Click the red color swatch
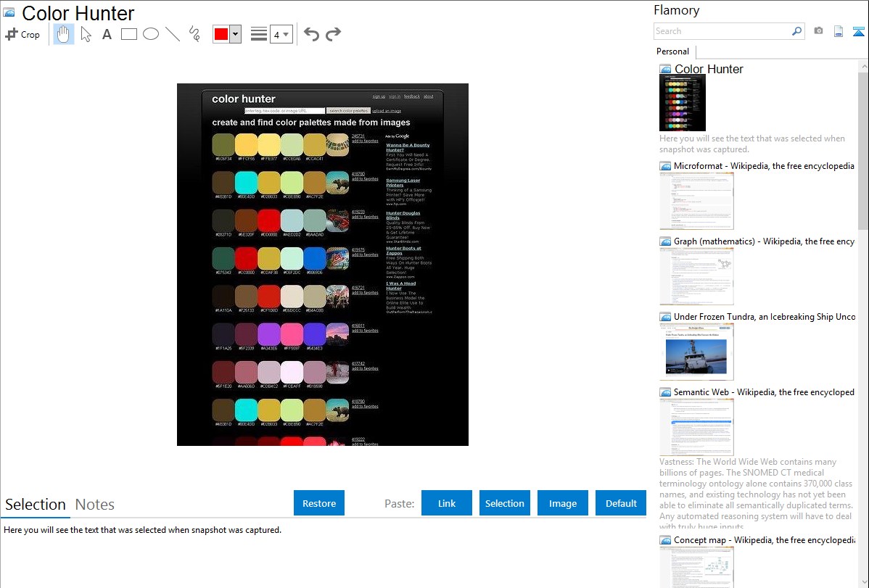 pyautogui.click(x=221, y=34)
